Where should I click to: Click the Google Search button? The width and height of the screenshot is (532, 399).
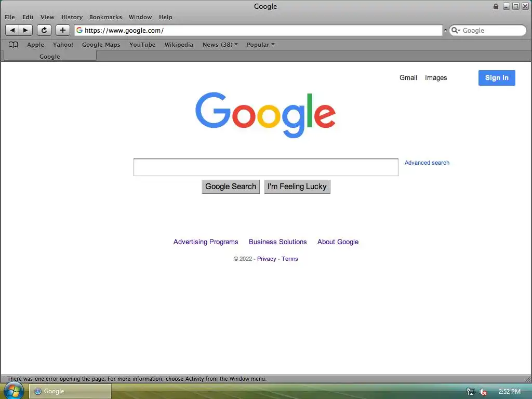[231, 187]
